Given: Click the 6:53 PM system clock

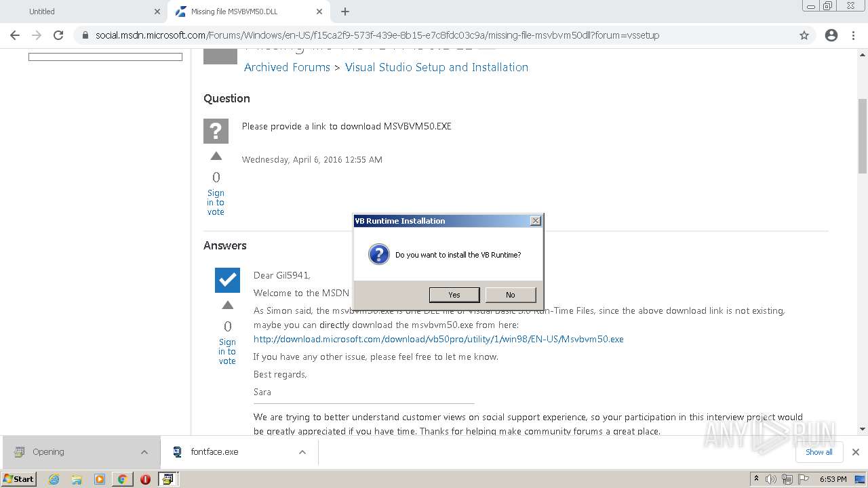Looking at the screenshot, I should (x=833, y=479).
